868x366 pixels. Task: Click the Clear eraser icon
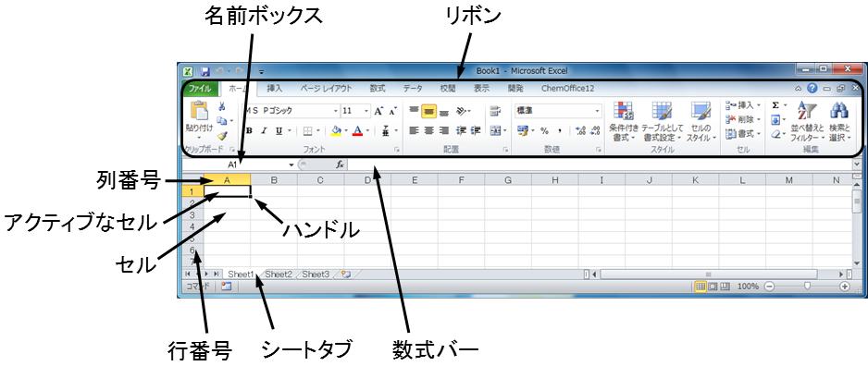coord(776,134)
